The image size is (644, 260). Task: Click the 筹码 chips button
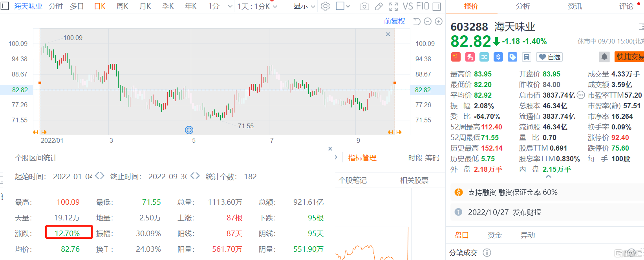tap(432, 158)
